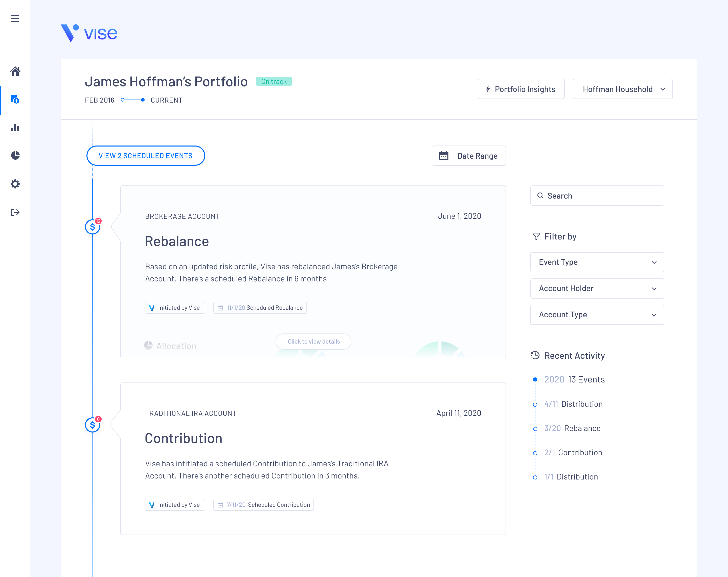The image size is (728, 577).
Task: Expand the Event Type filter
Action: tap(597, 262)
